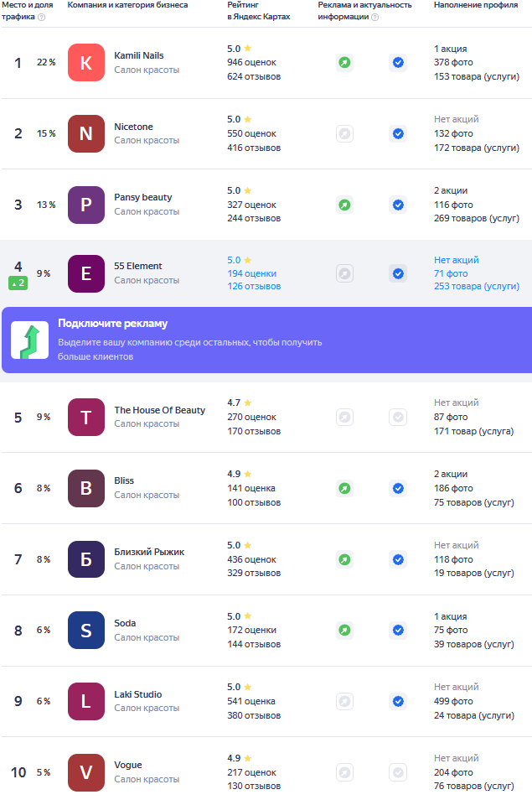The height and width of the screenshot is (805, 532).
Task: Click the Bliss B avatar
Action: tap(86, 488)
